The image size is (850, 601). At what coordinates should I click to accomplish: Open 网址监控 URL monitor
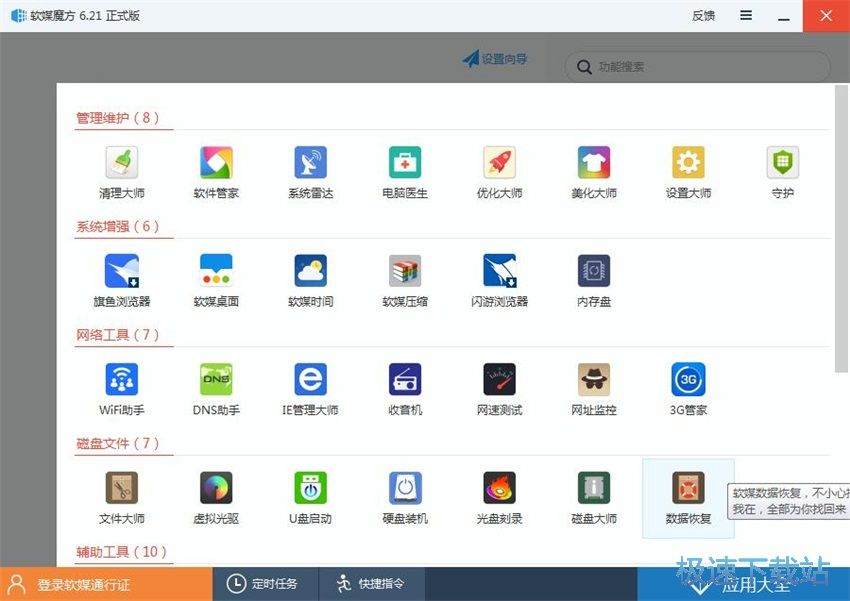click(594, 389)
